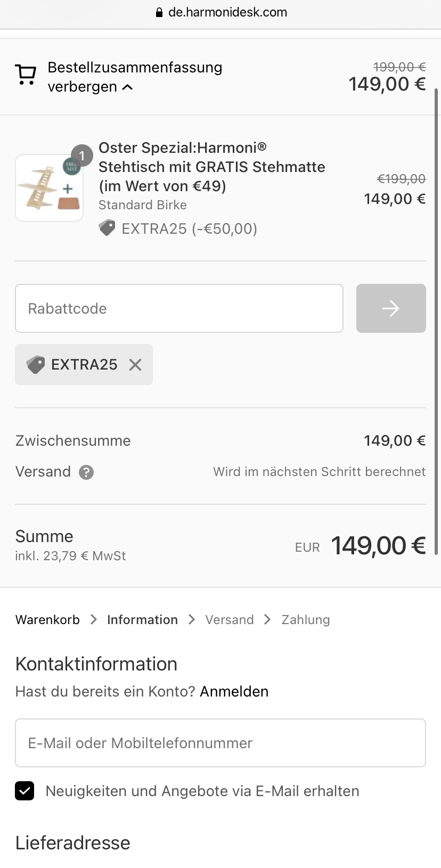441x868 pixels.
Task: Click the de.harmonidesk.com address bar
Action: 227,12
